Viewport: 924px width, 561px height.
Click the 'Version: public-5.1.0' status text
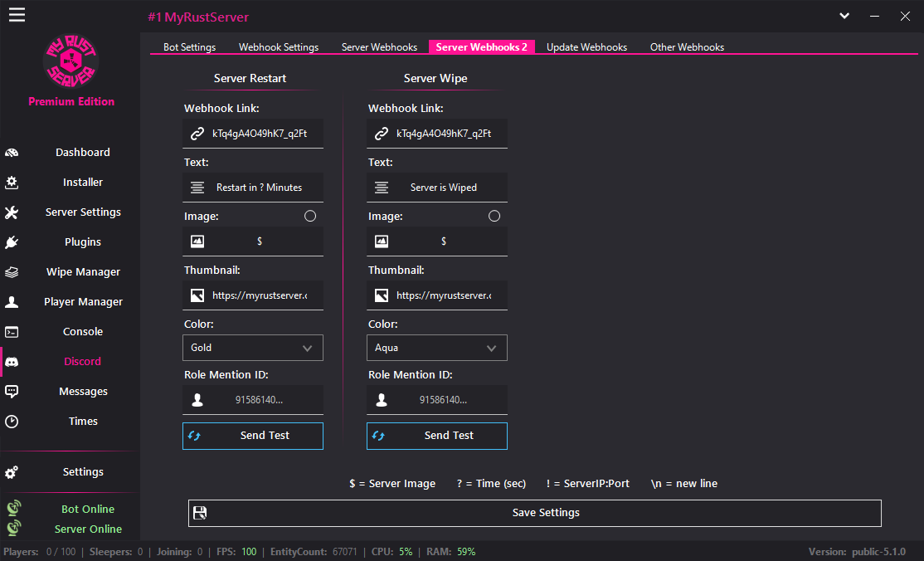coord(857,552)
